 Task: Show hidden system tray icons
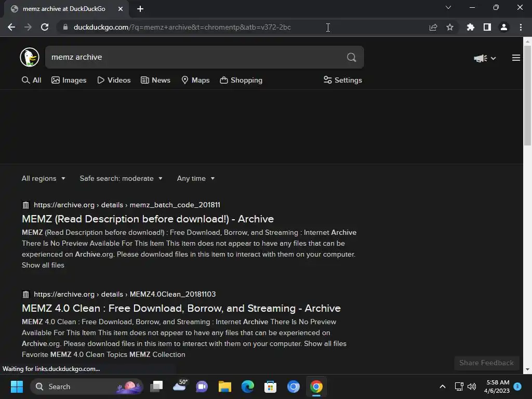point(443,387)
